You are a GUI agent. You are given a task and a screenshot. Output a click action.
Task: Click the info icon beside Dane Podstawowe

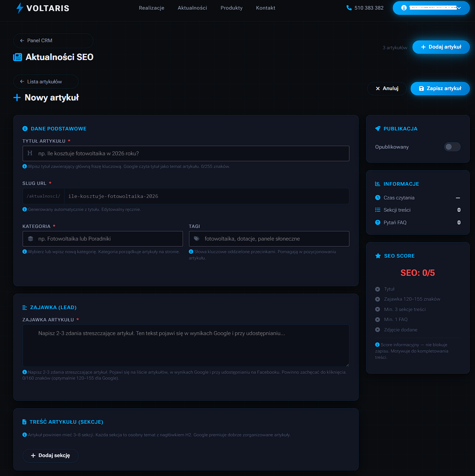[x=25, y=129]
